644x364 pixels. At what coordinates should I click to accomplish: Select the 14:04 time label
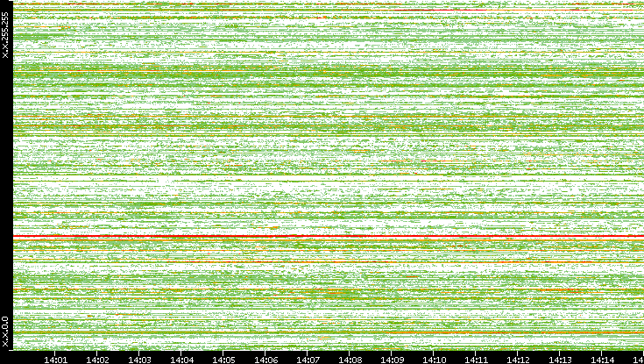pyautogui.click(x=181, y=360)
